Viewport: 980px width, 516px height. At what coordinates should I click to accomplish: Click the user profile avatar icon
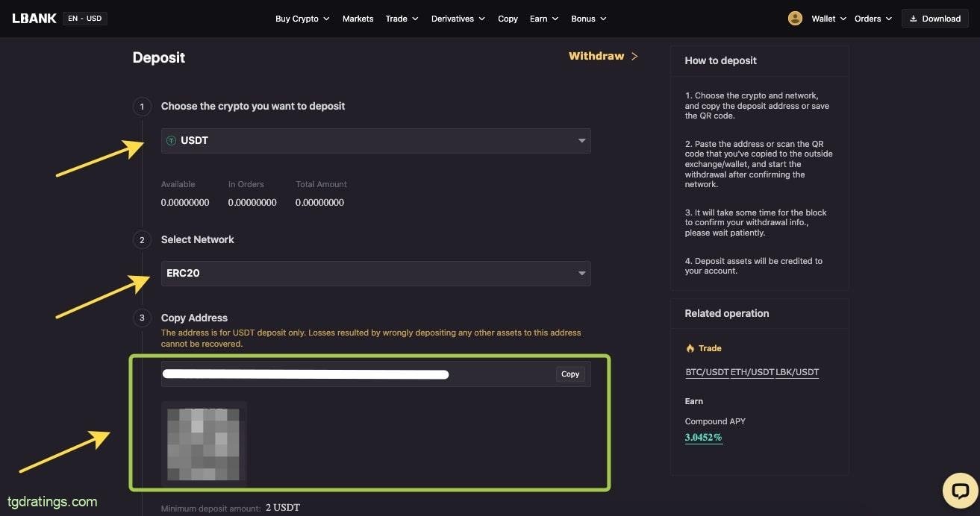[795, 19]
